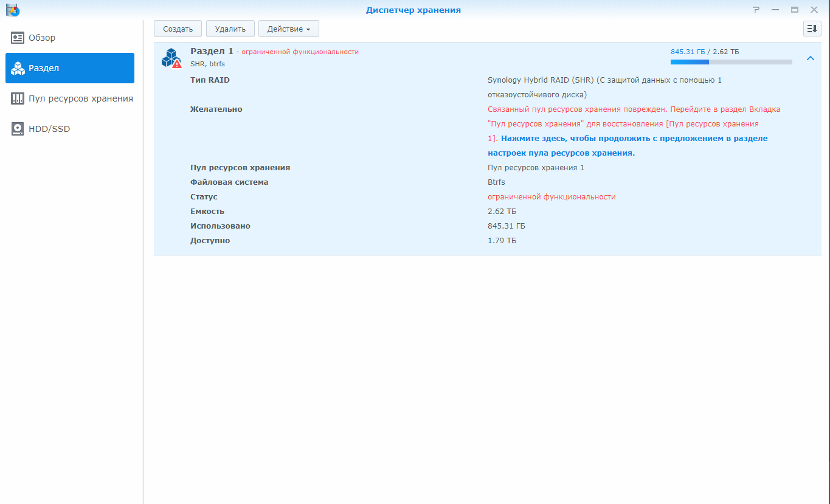This screenshot has height=504, width=830.
Task: Click the volume usage progress bar
Action: (x=731, y=62)
